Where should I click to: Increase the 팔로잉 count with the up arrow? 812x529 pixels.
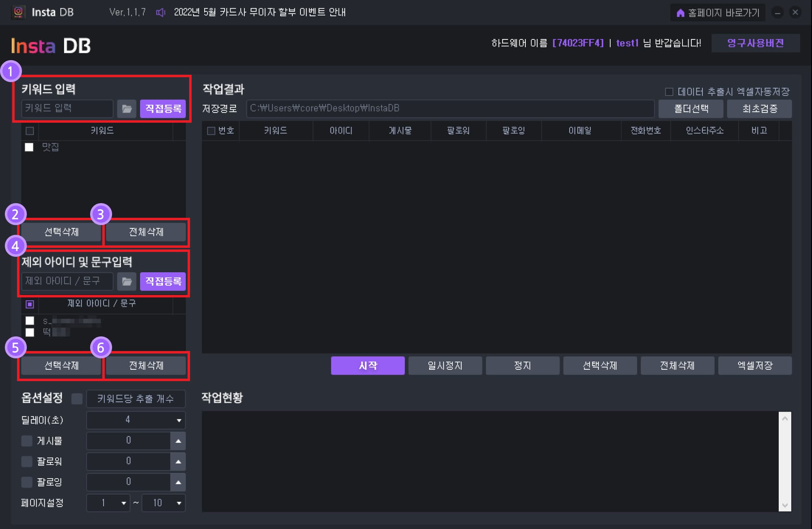[x=178, y=482]
